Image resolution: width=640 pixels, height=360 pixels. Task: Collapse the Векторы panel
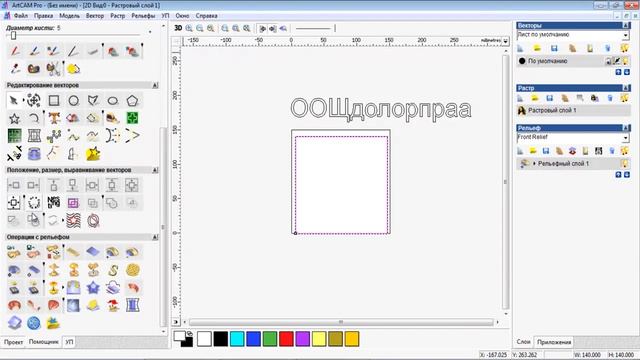tap(626, 25)
